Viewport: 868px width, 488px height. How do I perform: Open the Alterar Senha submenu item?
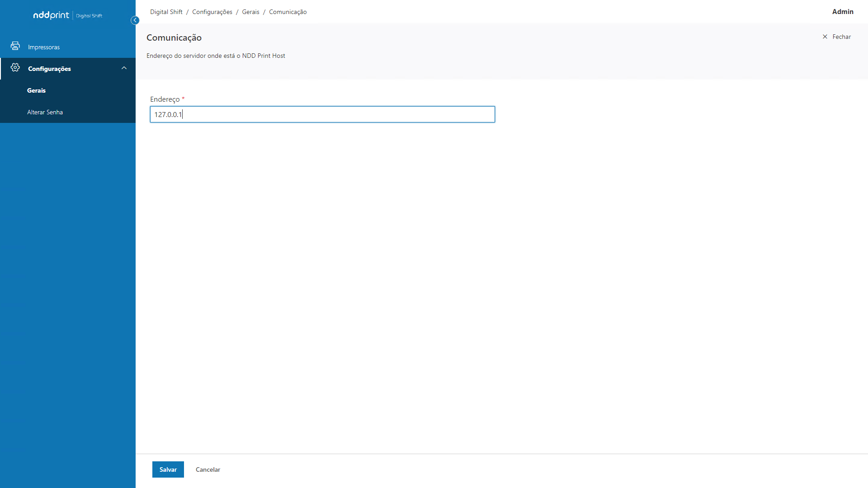(x=45, y=112)
